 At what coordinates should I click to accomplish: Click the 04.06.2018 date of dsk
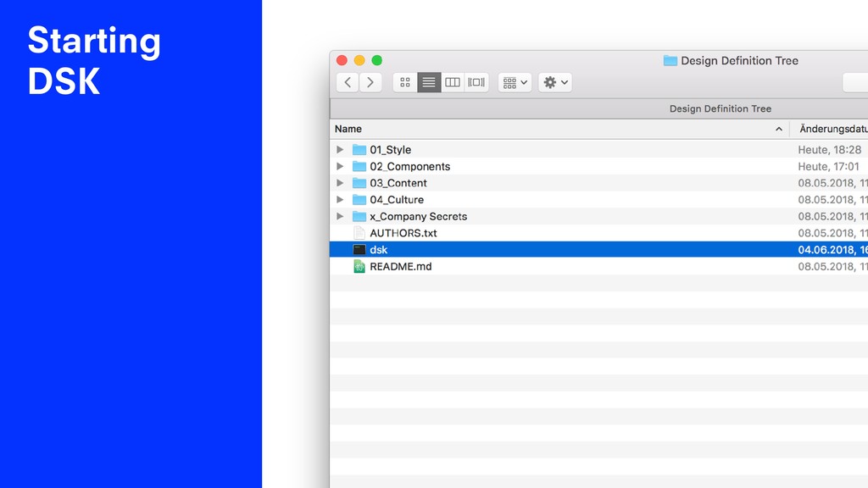tap(832, 250)
